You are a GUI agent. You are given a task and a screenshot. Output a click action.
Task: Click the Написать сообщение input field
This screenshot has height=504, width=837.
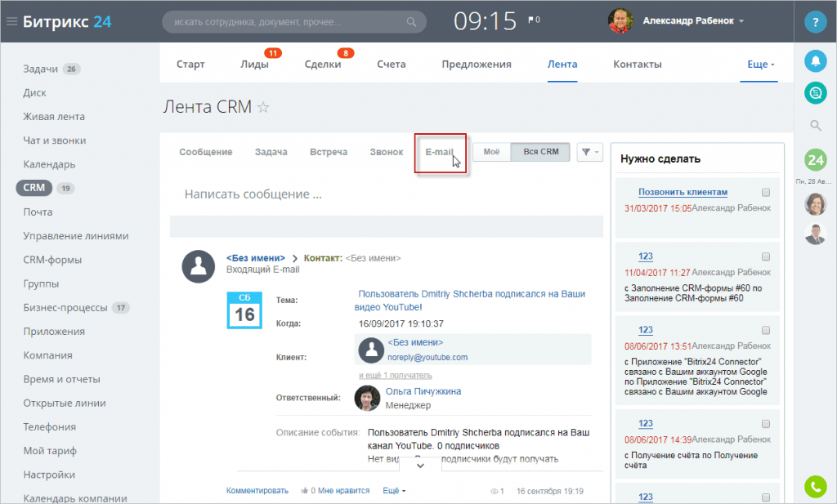[x=387, y=194]
